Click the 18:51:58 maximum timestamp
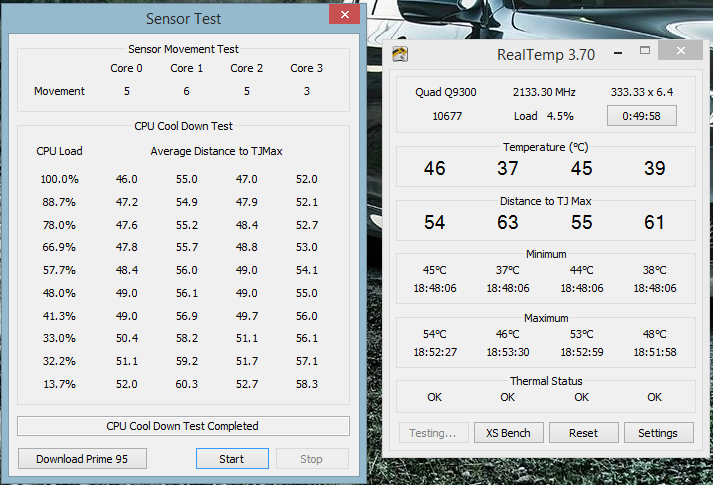This screenshot has width=713, height=485. pyautogui.click(x=655, y=352)
